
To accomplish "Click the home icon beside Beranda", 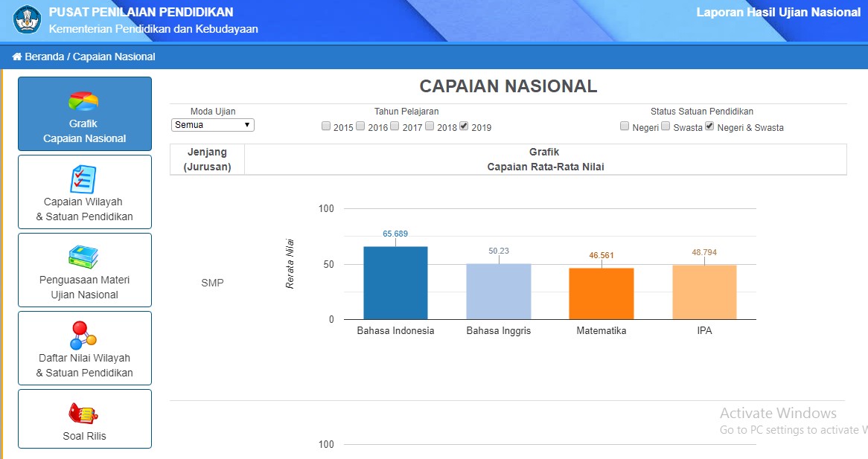I will pyautogui.click(x=16, y=57).
